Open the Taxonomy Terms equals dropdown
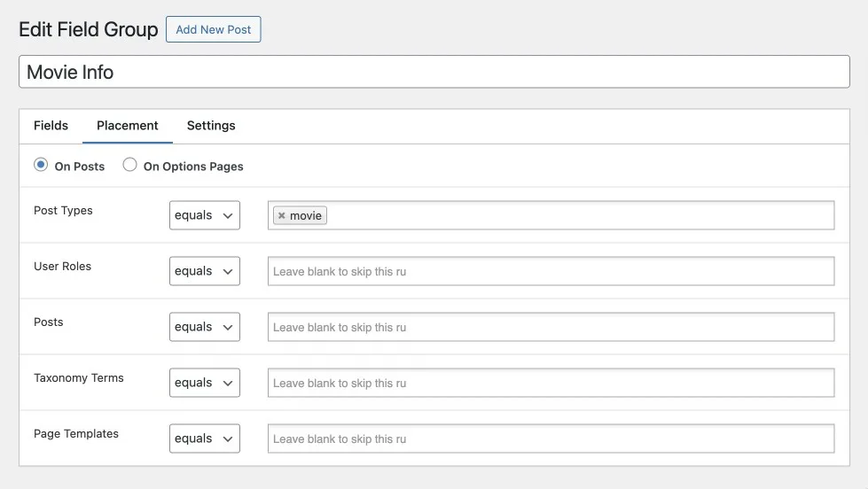 204,383
